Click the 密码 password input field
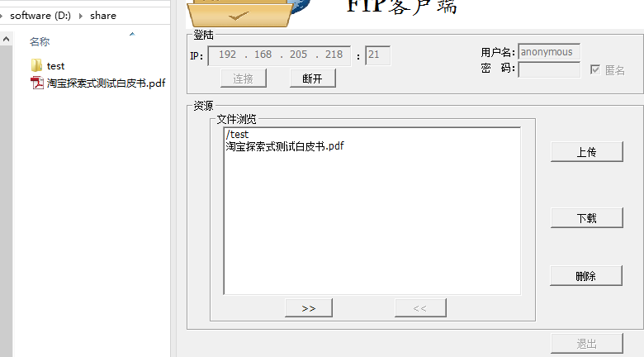This screenshot has width=644, height=357. pyautogui.click(x=549, y=69)
